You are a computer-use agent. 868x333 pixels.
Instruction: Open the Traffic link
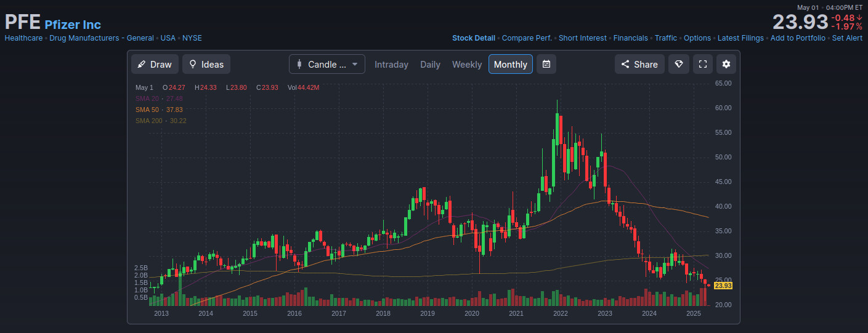tap(666, 38)
